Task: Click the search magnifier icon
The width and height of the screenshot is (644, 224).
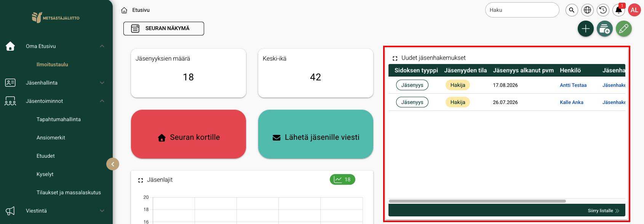Action: [572, 10]
